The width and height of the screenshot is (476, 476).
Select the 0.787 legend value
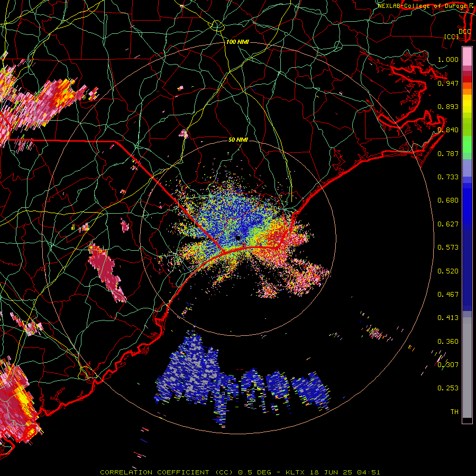pos(448,153)
